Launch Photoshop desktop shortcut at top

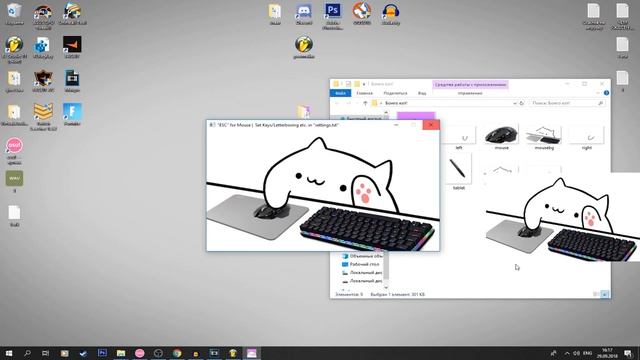pyautogui.click(x=333, y=16)
